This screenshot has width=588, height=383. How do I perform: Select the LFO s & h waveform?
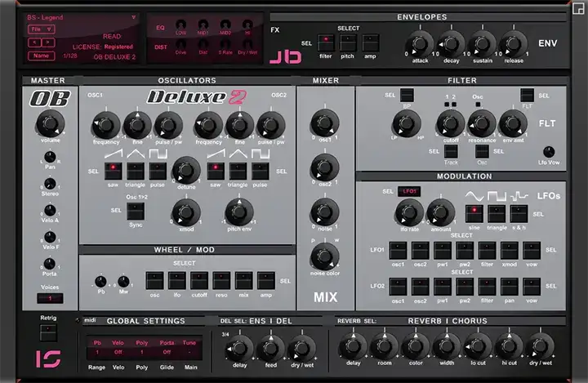519,214
